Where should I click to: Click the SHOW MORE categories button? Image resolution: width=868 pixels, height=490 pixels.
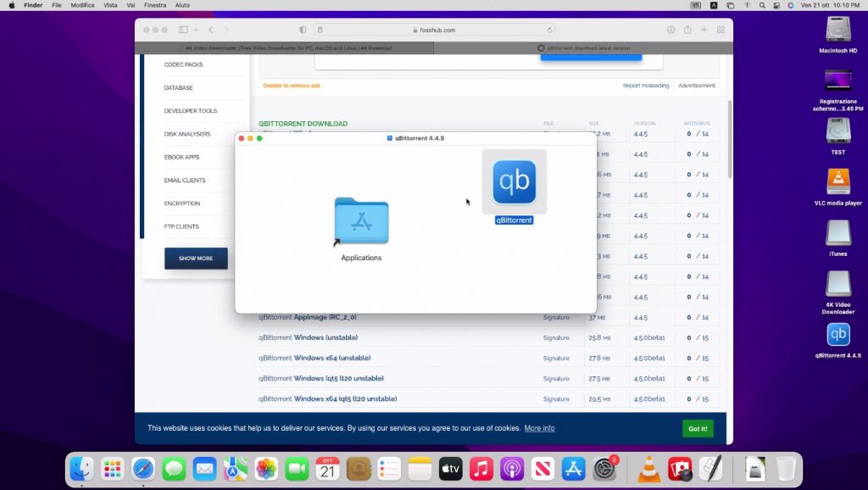pyautogui.click(x=196, y=258)
